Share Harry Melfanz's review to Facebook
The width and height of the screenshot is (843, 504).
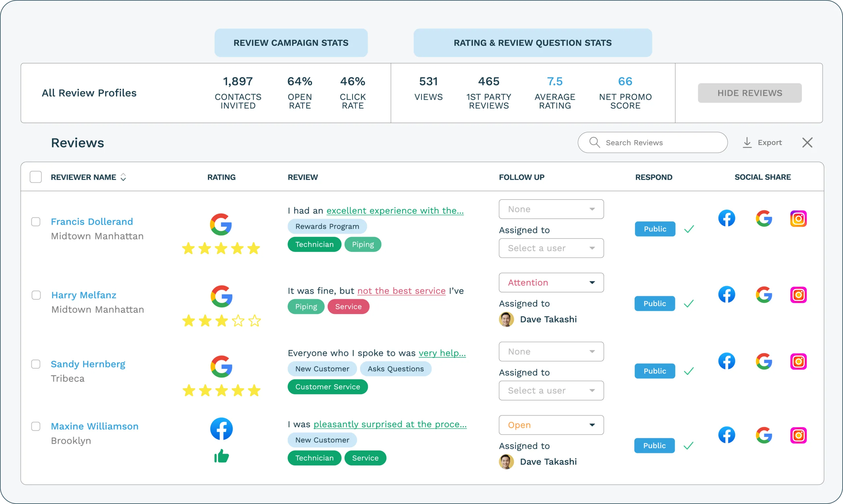727,294
